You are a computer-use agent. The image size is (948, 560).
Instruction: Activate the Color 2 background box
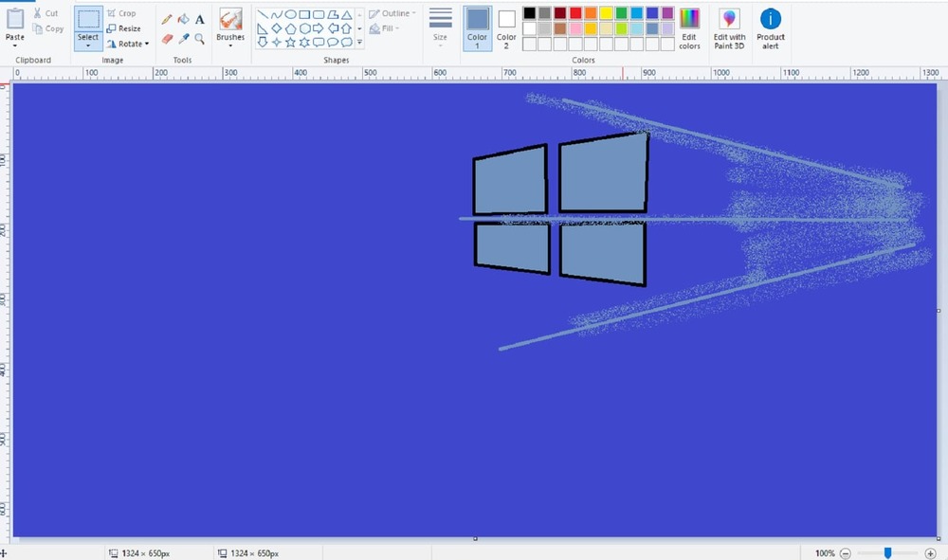click(x=505, y=24)
